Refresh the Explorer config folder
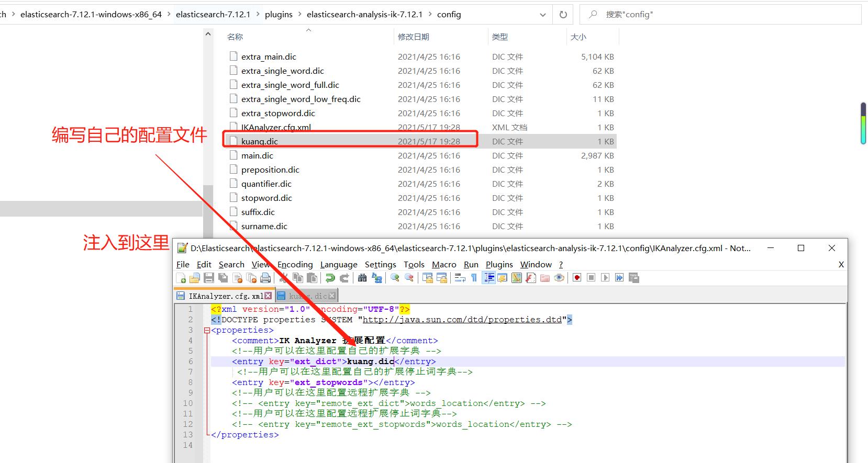 (x=563, y=15)
